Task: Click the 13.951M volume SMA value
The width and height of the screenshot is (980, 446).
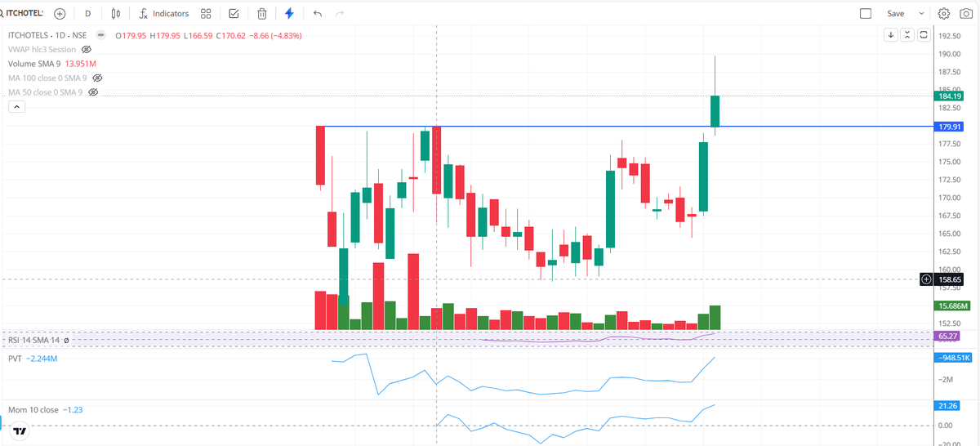Action: click(x=81, y=64)
